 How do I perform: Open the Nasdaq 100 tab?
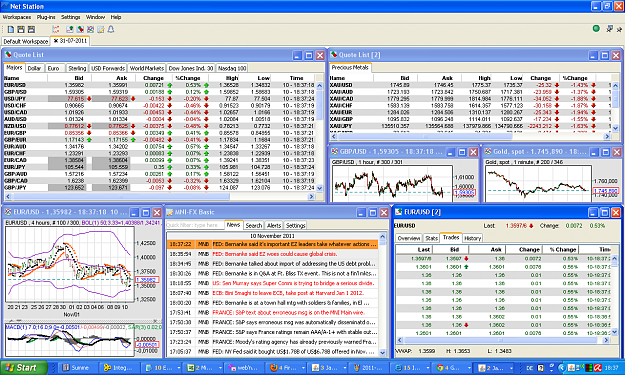point(232,68)
